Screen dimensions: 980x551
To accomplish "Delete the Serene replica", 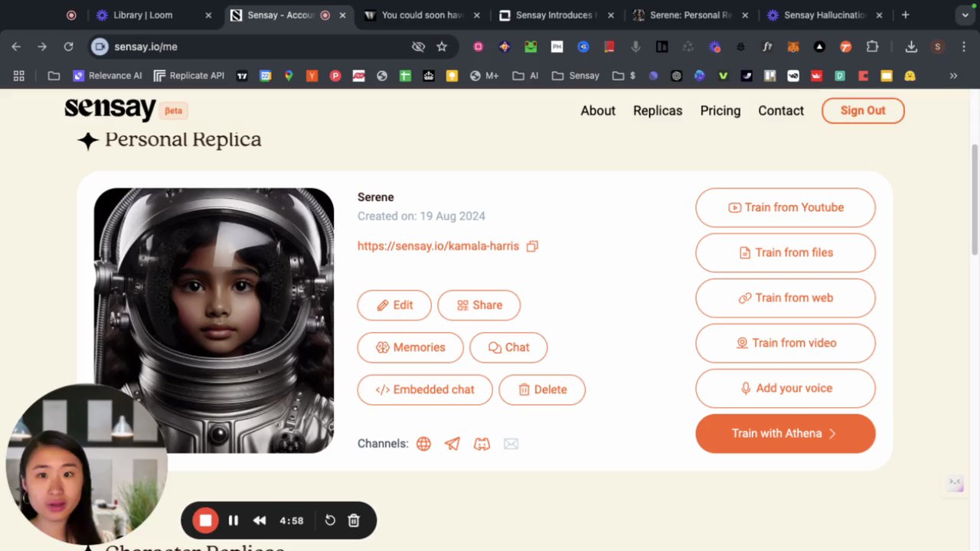I will tap(542, 390).
